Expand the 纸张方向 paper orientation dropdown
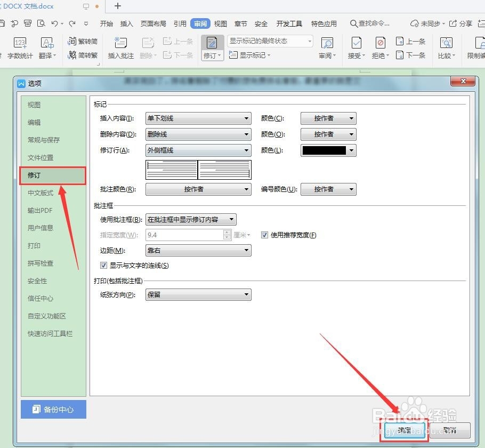The height and width of the screenshot is (448, 485). 246,294
